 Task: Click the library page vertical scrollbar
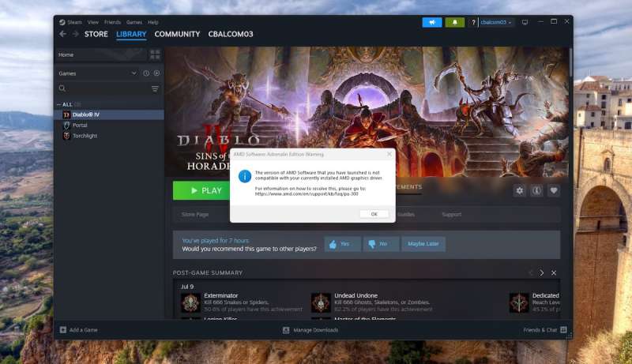click(570, 62)
